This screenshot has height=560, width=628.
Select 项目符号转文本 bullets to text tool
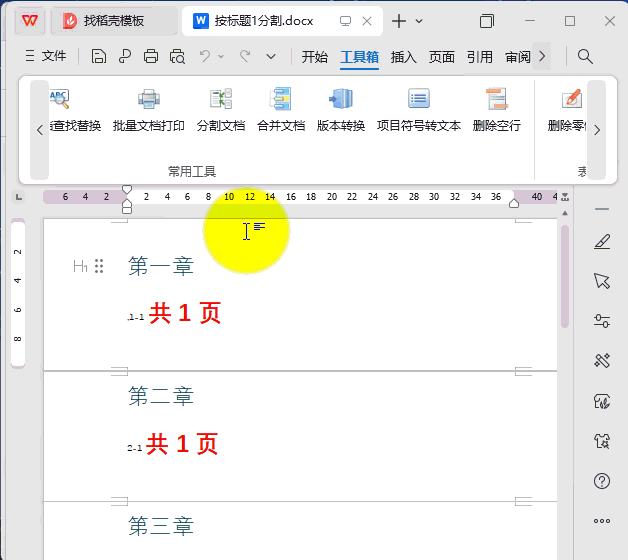418,110
